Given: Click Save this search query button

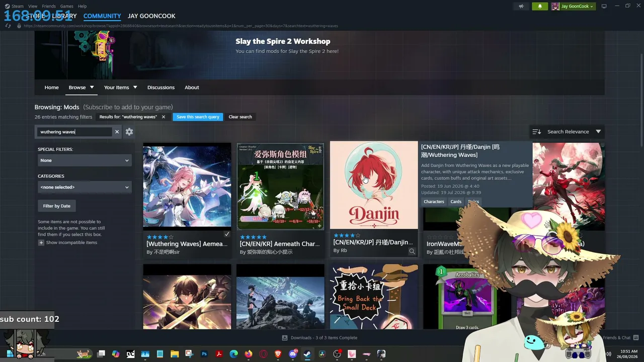Looking at the screenshot, I should coord(198,117).
